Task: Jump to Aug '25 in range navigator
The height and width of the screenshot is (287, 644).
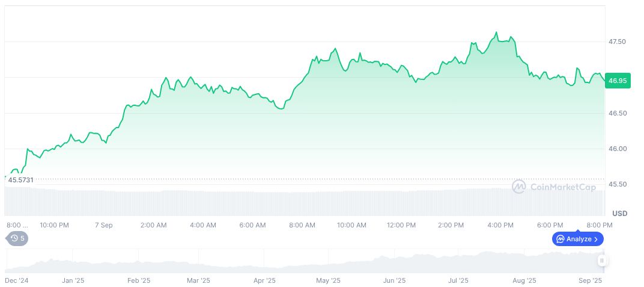Action: [x=524, y=280]
